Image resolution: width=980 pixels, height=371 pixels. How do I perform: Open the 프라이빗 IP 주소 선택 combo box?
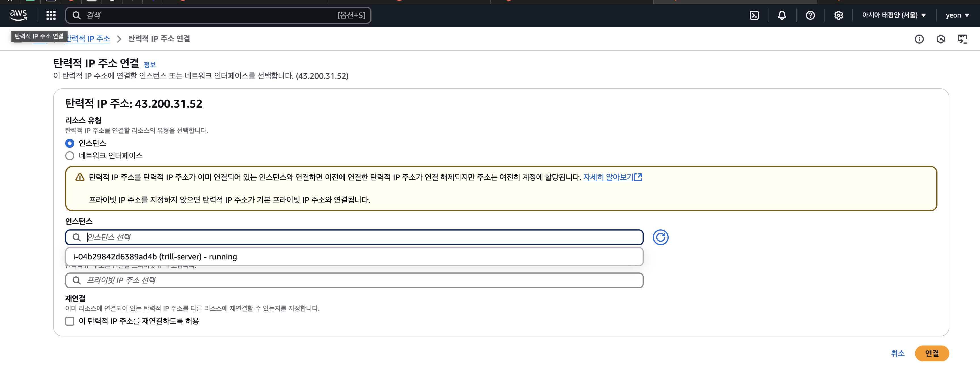pos(354,281)
